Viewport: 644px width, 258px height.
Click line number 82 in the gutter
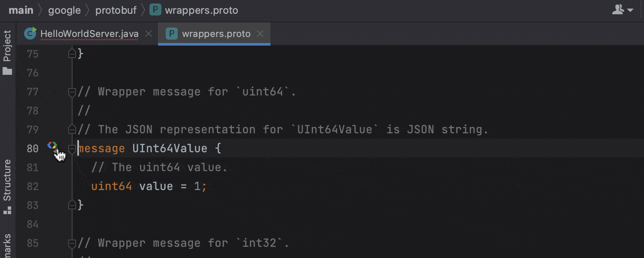click(x=32, y=186)
